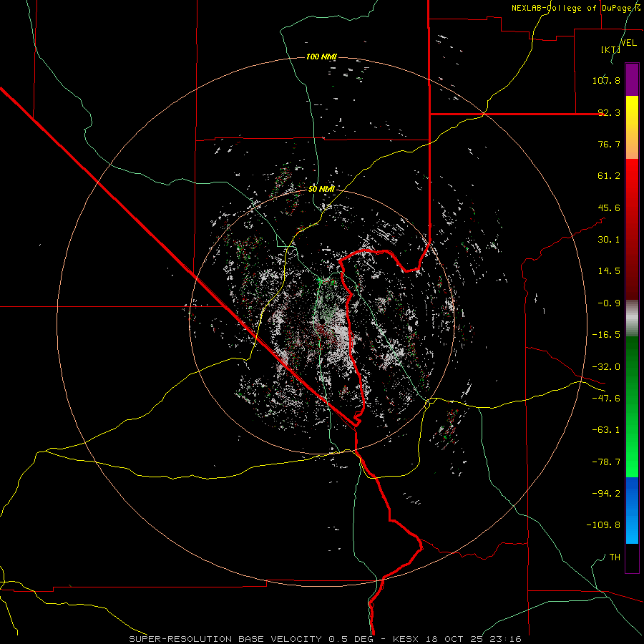This screenshot has width=644, height=644.
Task: Click the TH label at the scale bottom
Action: [615, 557]
